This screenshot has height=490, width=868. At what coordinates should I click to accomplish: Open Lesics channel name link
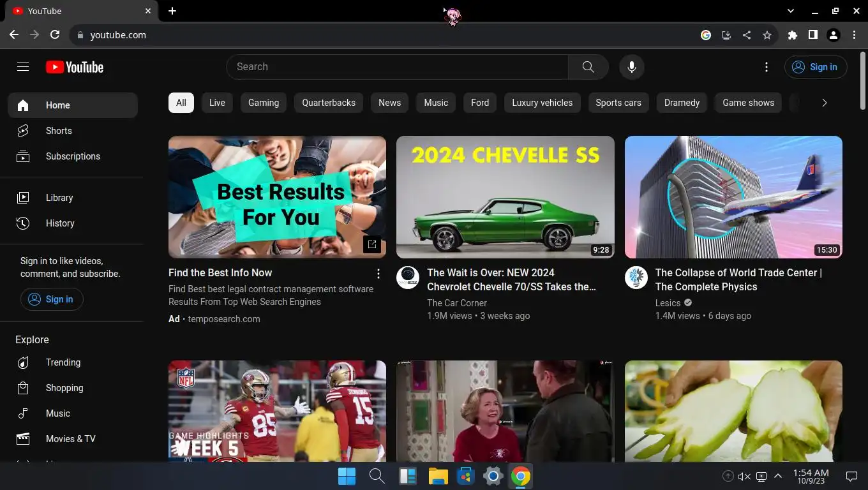pyautogui.click(x=668, y=303)
